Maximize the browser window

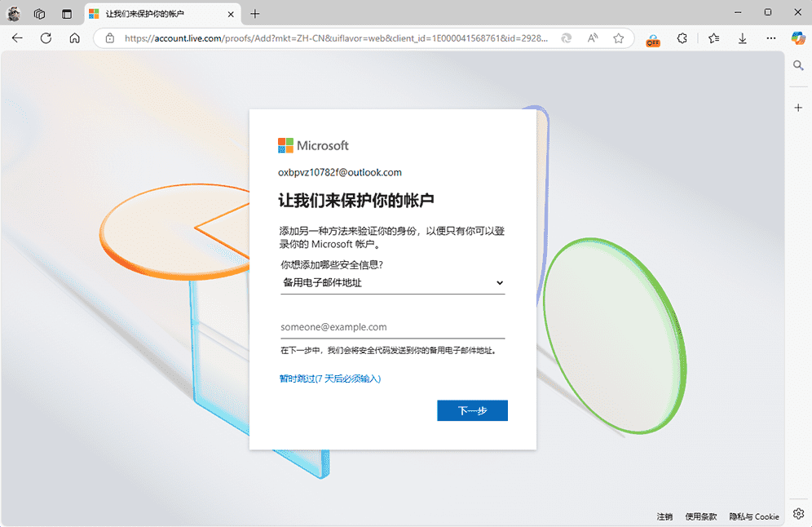pyautogui.click(x=768, y=12)
